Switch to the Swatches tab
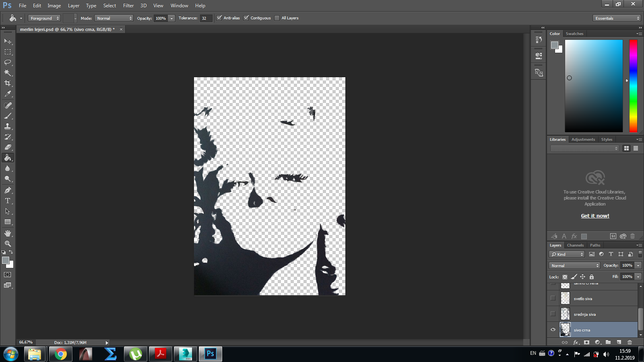The height and width of the screenshot is (362, 644). click(574, 34)
